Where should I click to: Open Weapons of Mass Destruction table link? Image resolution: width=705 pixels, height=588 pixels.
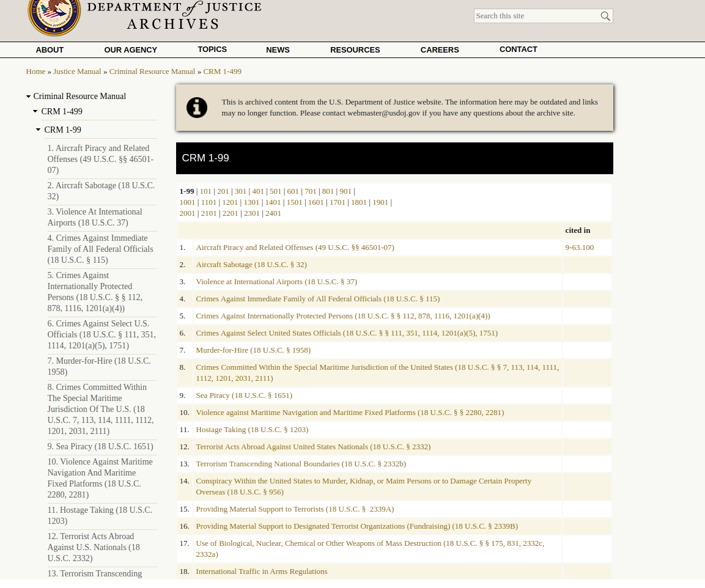click(370, 549)
